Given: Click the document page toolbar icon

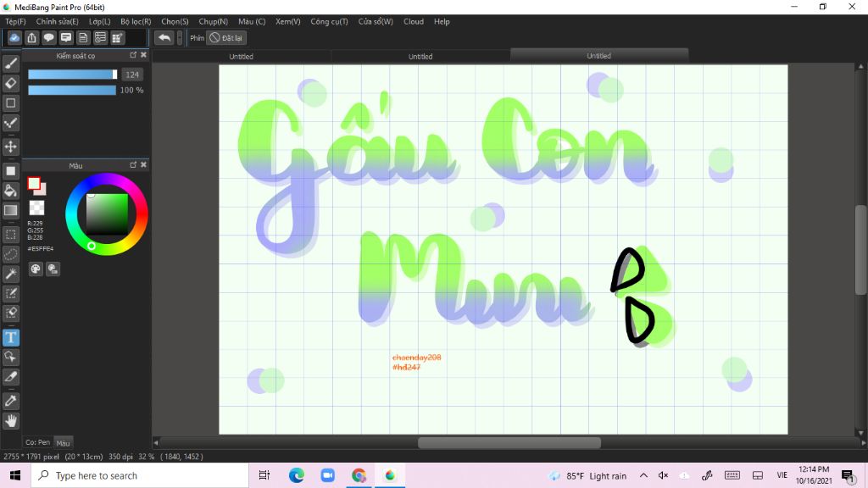Looking at the screenshot, I should (x=83, y=37).
